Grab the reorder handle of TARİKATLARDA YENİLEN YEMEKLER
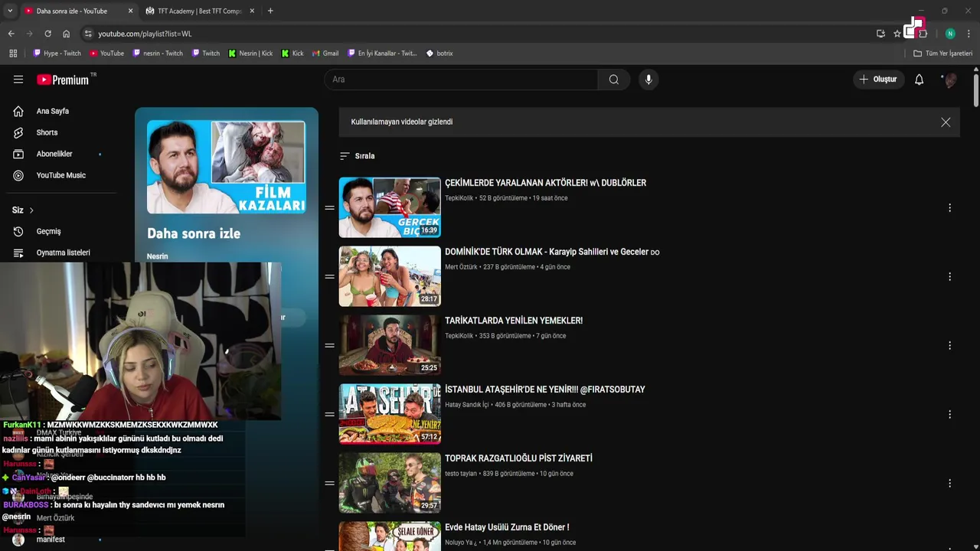Viewport: 980px width, 551px height. [330, 346]
